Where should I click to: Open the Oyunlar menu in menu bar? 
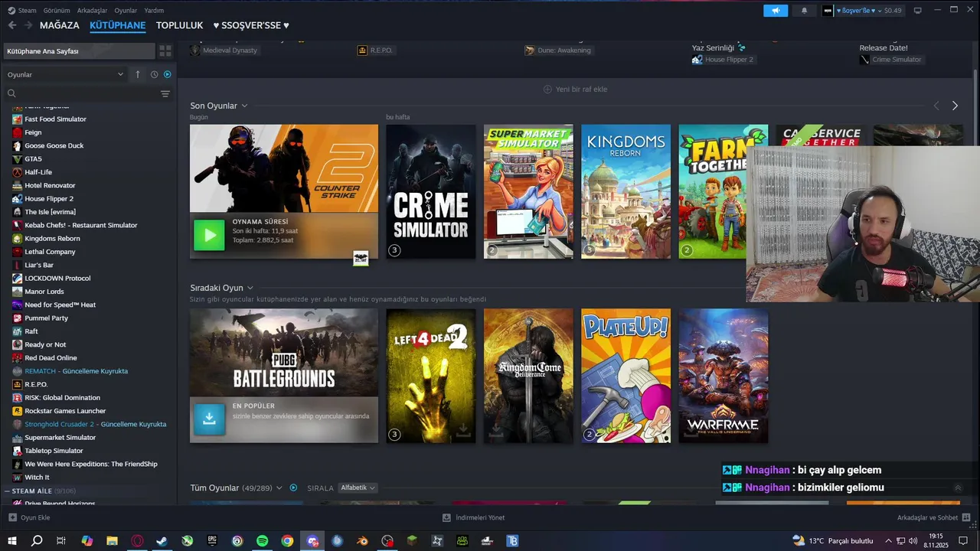tap(126, 11)
